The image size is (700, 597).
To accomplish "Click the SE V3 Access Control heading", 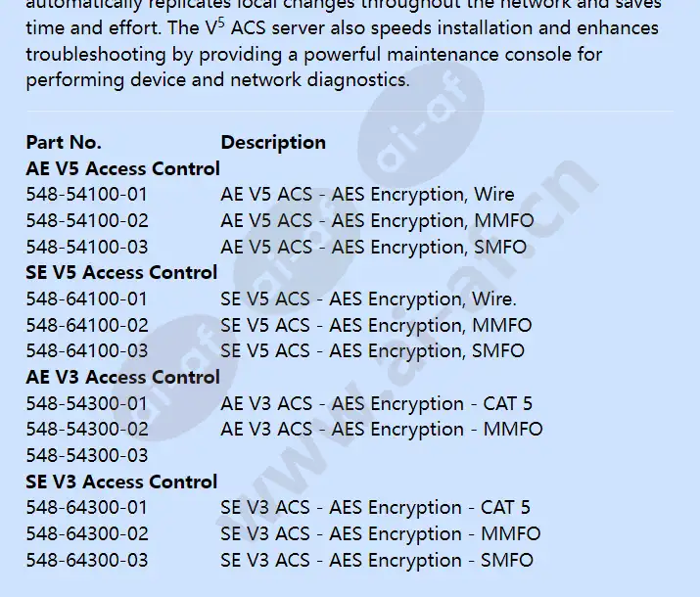I will click(x=121, y=482).
